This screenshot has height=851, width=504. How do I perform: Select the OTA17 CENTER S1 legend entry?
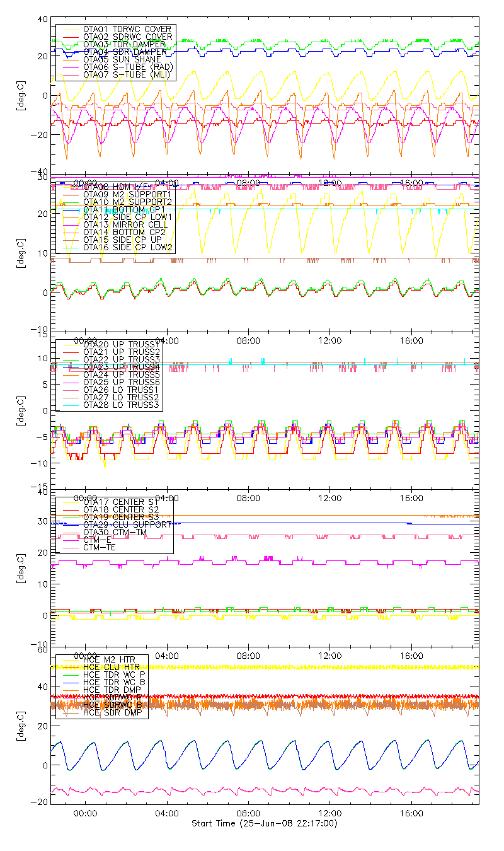[x=120, y=502]
